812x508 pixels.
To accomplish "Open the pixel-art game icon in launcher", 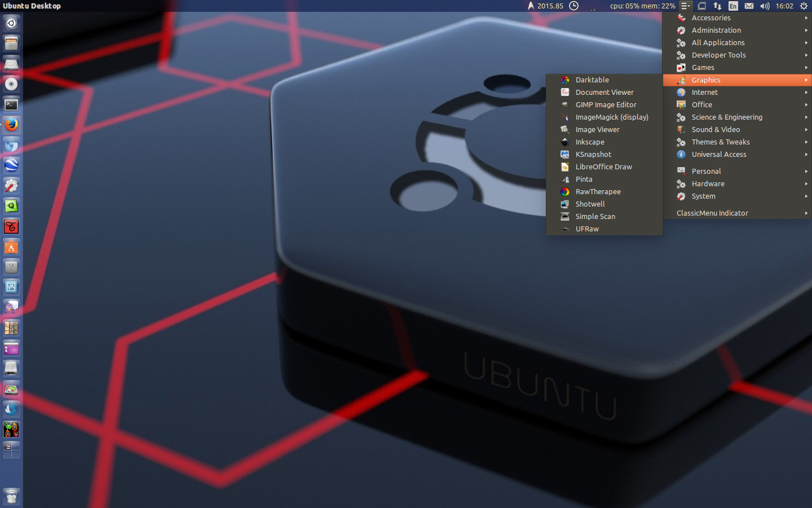I will (x=11, y=430).
